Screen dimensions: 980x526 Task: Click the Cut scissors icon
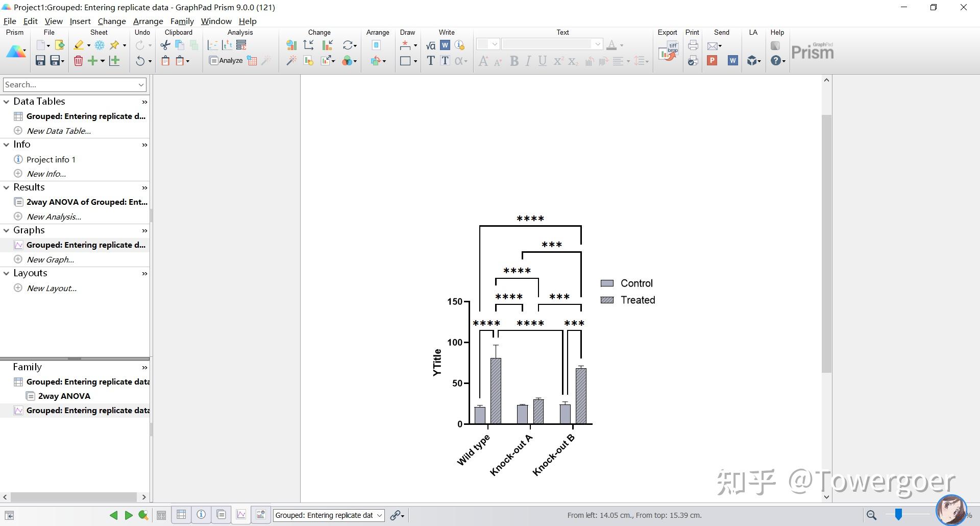165,45
